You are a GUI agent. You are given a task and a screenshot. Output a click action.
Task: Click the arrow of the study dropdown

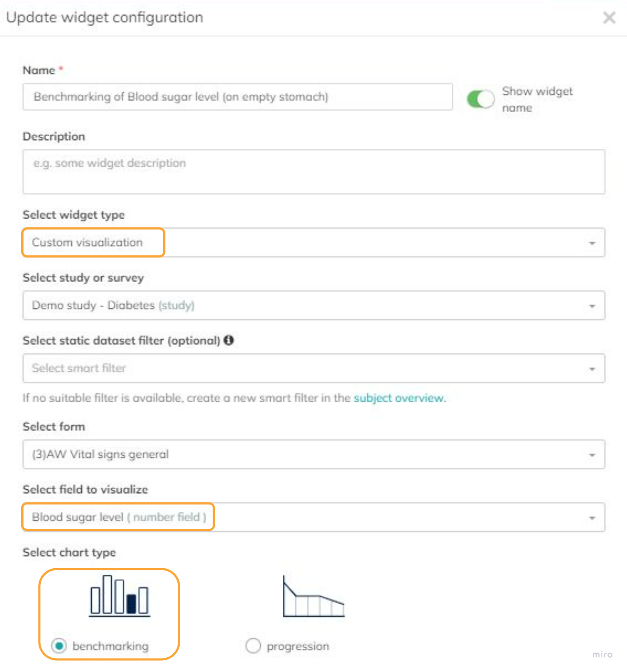592,306
